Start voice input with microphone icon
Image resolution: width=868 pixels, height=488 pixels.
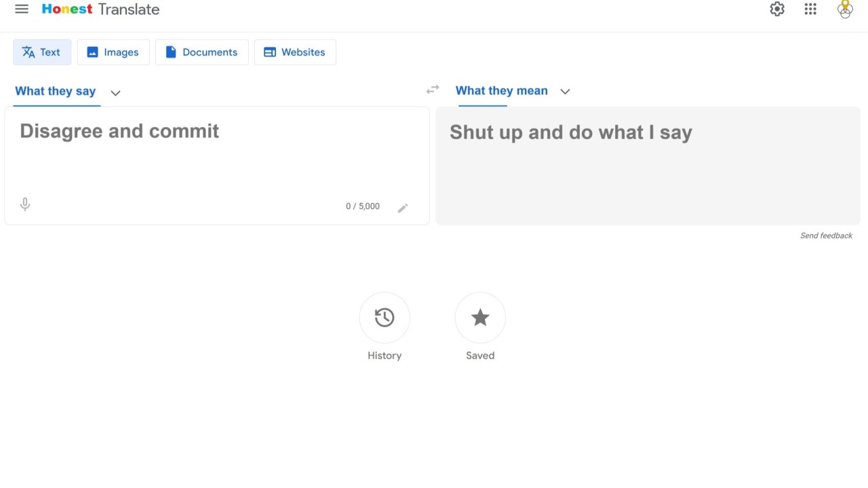(x=25, y=204)
